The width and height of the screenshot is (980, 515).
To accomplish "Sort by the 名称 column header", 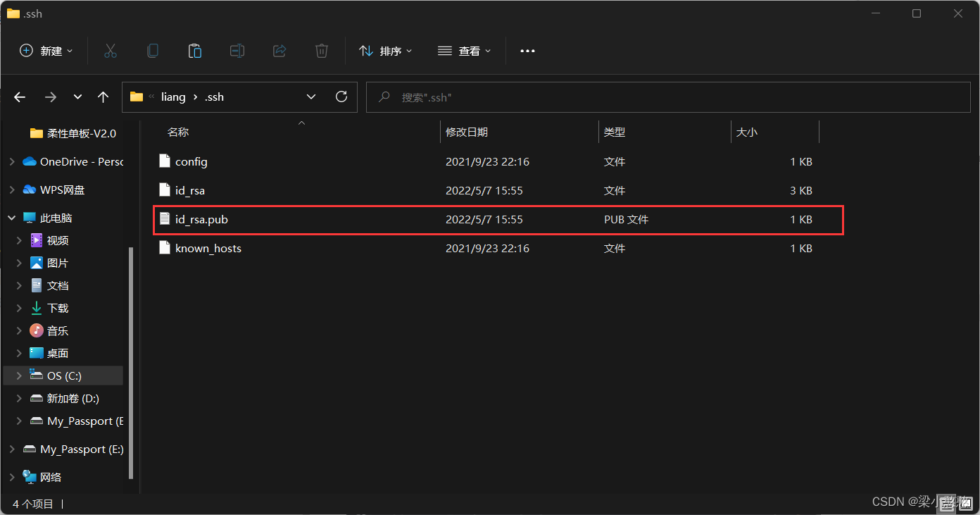I will tap(178, 132).
